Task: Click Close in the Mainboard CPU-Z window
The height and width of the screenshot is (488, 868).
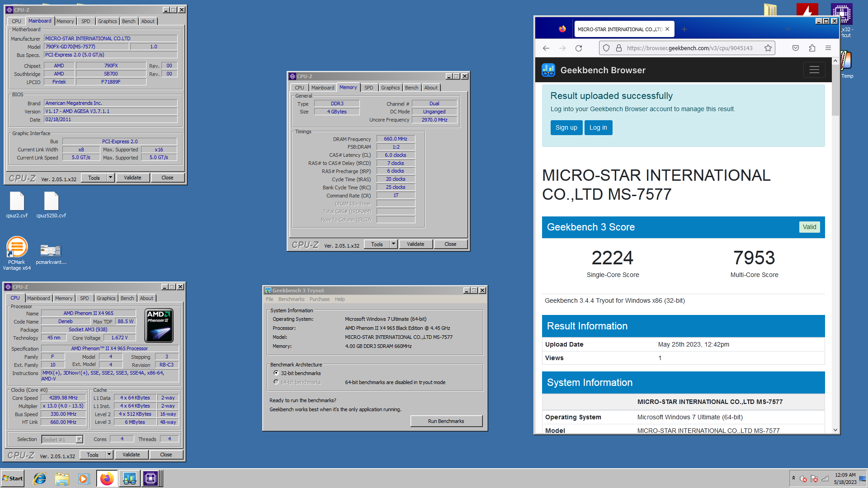Action: (167, 178)
